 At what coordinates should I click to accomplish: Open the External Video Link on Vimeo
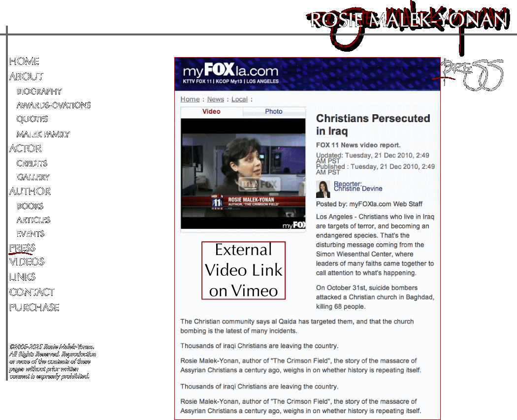point(244,270)
